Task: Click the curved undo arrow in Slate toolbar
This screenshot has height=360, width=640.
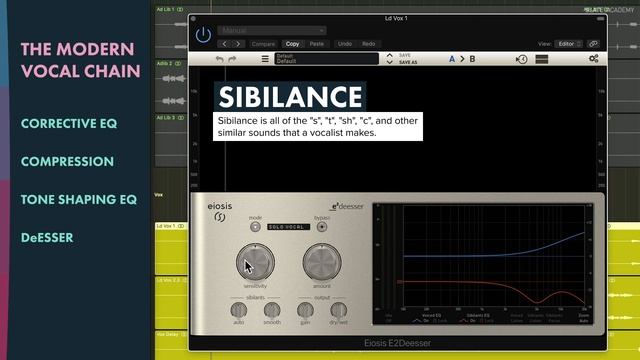Action: click(x=220, y=59)
